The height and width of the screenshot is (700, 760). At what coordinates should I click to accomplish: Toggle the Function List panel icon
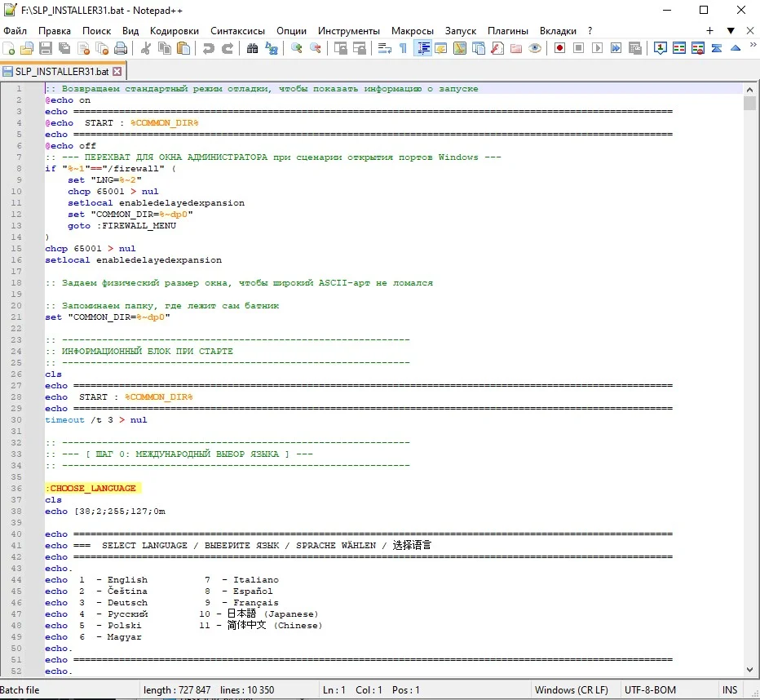tap(497, 48)
